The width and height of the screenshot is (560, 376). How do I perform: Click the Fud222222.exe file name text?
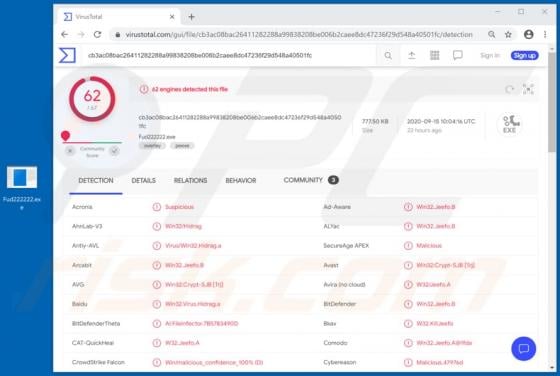click(157, 137)
